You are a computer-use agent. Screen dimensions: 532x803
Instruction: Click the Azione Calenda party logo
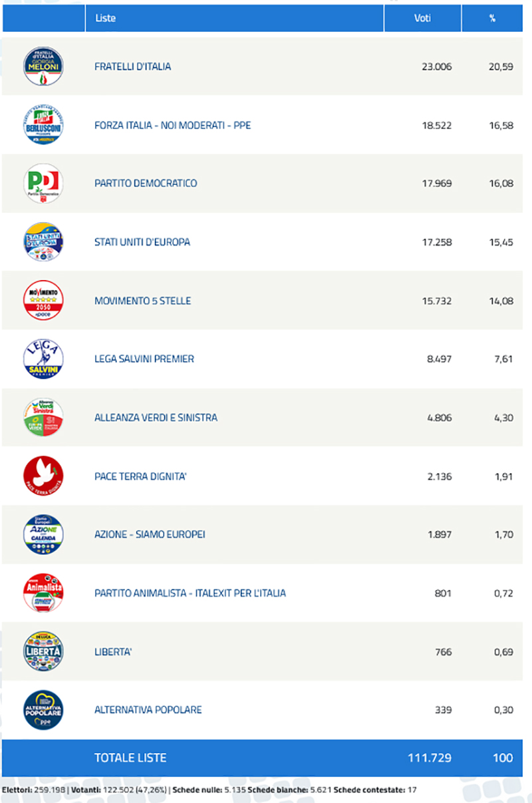tap(43, 535)
